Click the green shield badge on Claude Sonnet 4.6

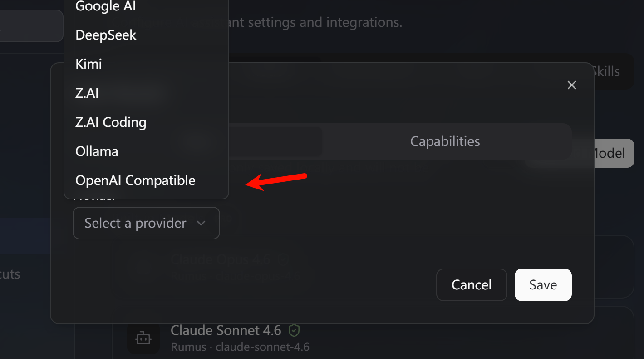[294, 330]
